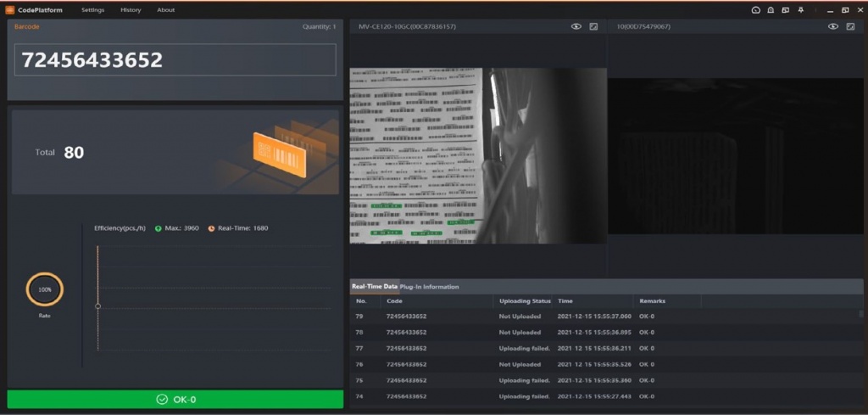Click the Rate label under the gauge
The image size is (868, 415).
(x=45, y=316)
